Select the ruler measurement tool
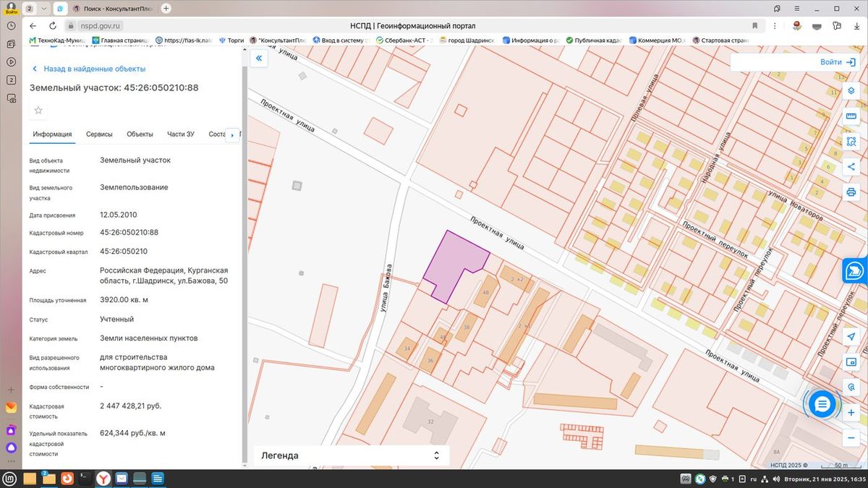 point(851,116)
